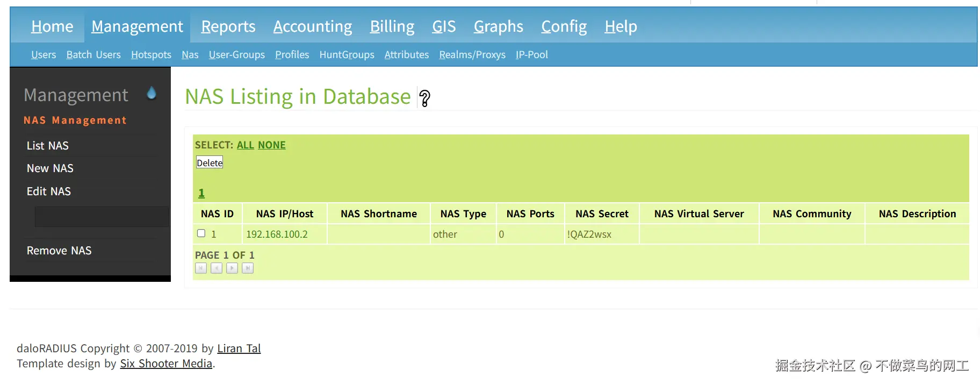Go to last page arrow icon
The image size is (980, 384).
tap(248, 268)
